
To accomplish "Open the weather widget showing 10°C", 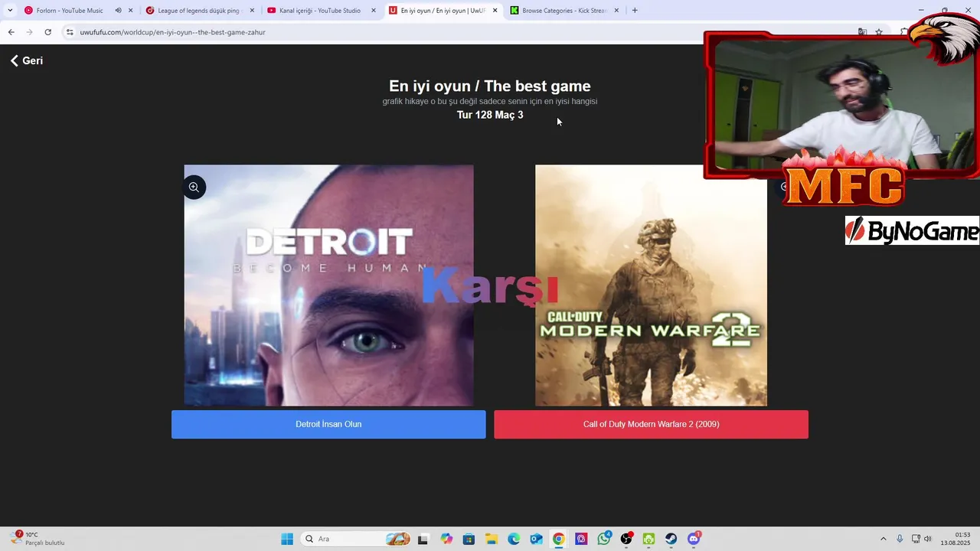I will 38,539.
